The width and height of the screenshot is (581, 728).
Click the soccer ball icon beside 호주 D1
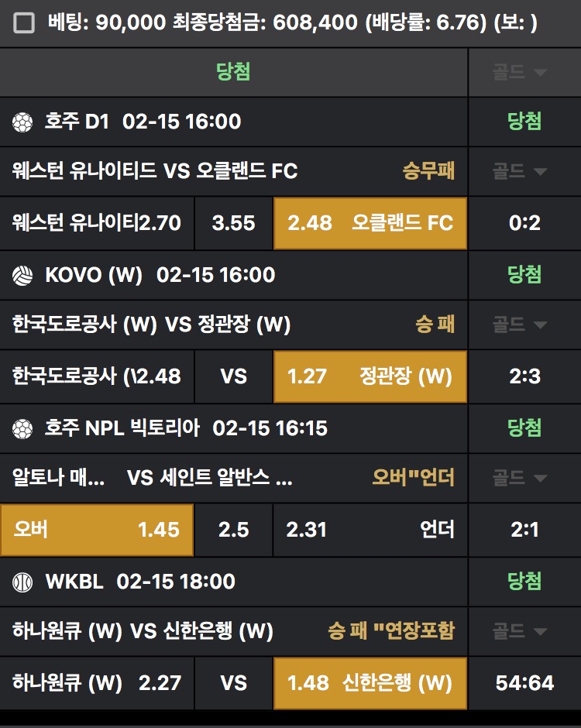click(22, 122)
